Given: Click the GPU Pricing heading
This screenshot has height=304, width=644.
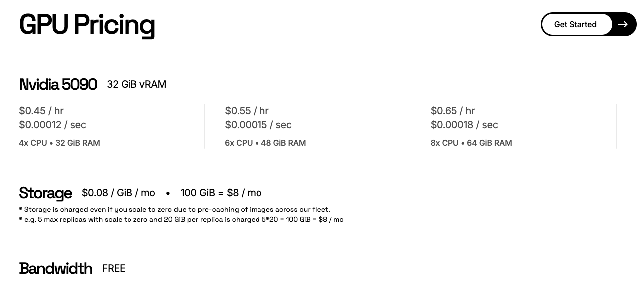Looking at the screenshot, I should point(87,25).
